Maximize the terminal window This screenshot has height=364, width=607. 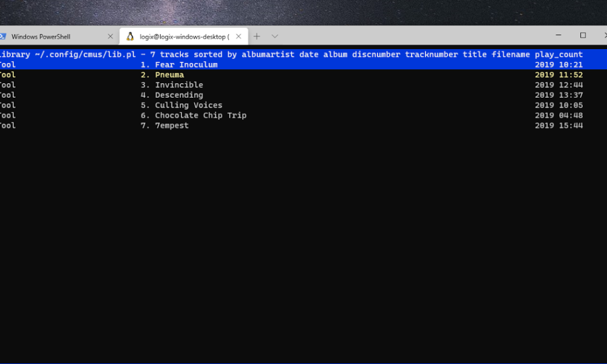click(x=583, y=35)
